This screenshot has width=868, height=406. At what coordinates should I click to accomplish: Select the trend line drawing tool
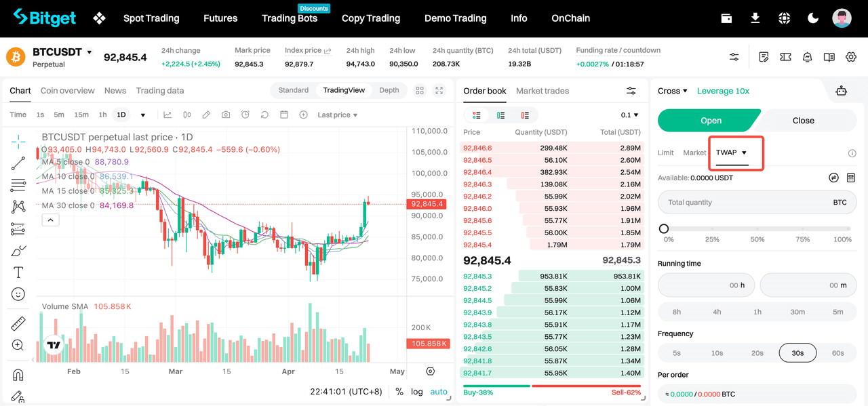[17, 163]
